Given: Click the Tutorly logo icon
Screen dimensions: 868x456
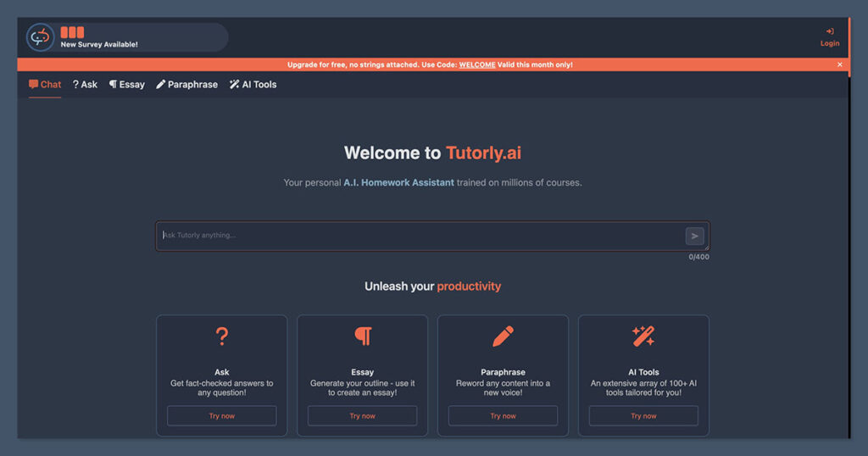Looking at the screenshot, I should pos(40,37).
